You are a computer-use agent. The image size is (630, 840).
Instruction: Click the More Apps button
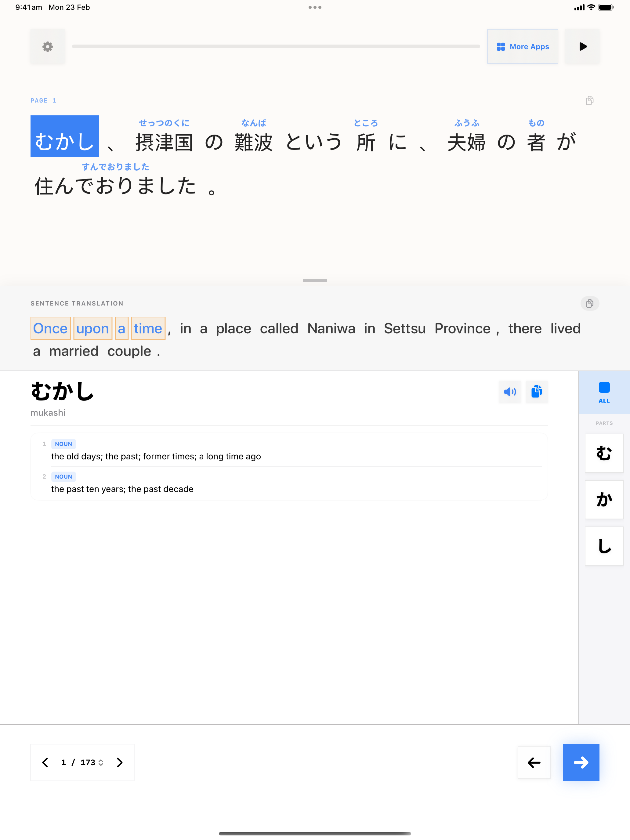522,47
